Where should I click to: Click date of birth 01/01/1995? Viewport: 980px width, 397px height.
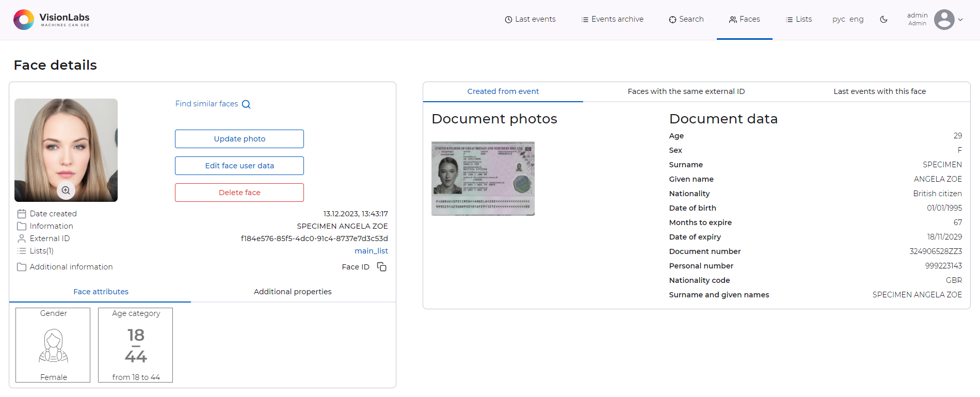(944, 208)
